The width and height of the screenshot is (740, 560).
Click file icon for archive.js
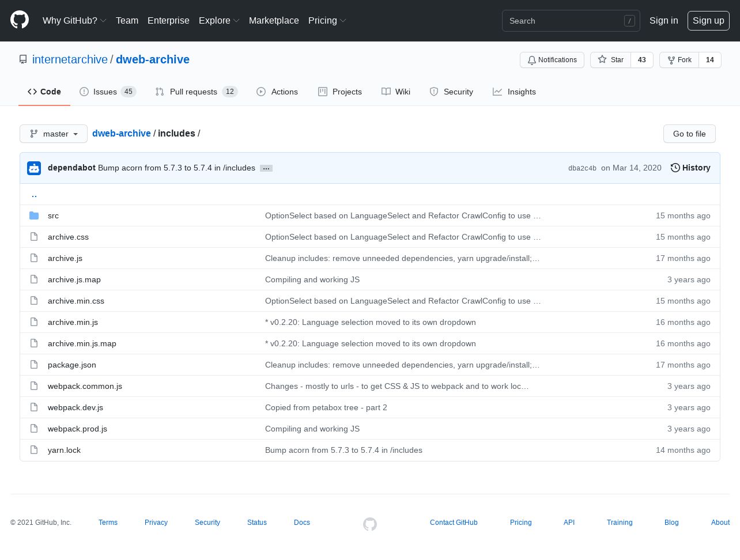pos(34,258)
